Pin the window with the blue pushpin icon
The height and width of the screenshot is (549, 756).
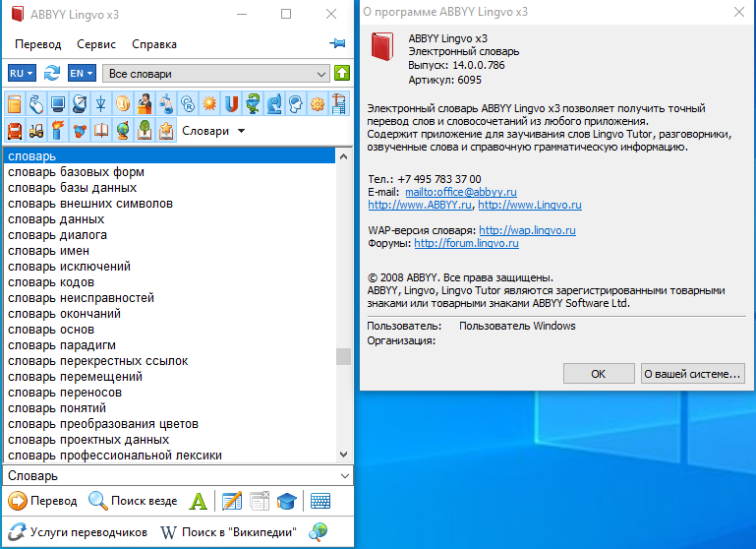337,44
